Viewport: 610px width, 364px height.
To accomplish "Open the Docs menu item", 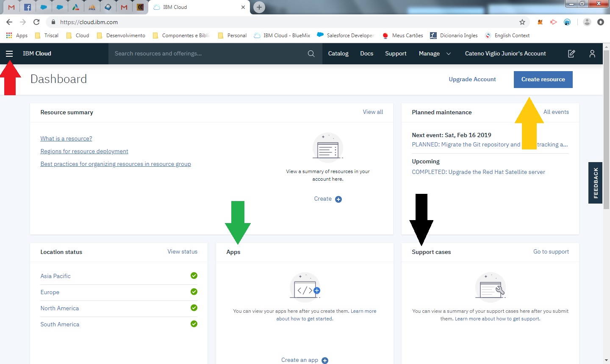I will 366,54.
